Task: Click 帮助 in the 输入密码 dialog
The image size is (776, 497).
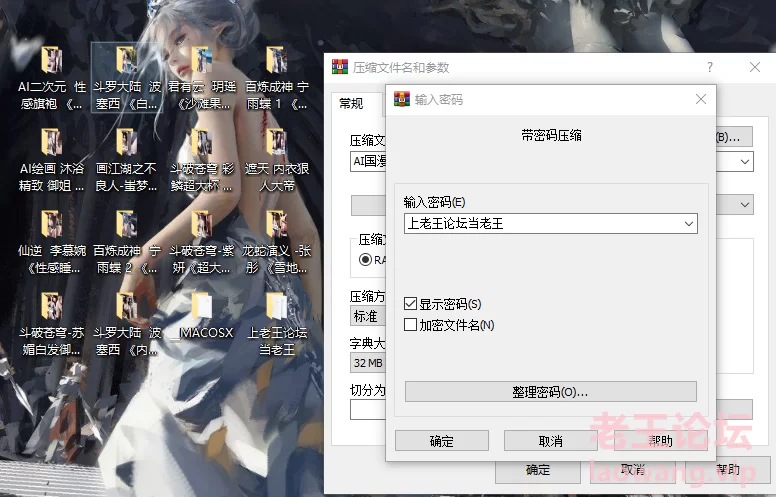Action: pyautogui.click(x=660, y=441)
